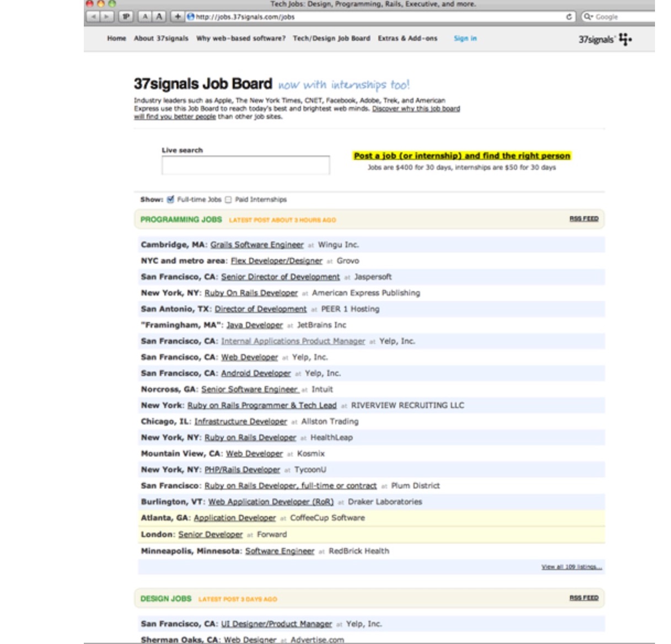Click Post a job (or internship) link
Screen dimensions: 671x644
pos(462,156)
